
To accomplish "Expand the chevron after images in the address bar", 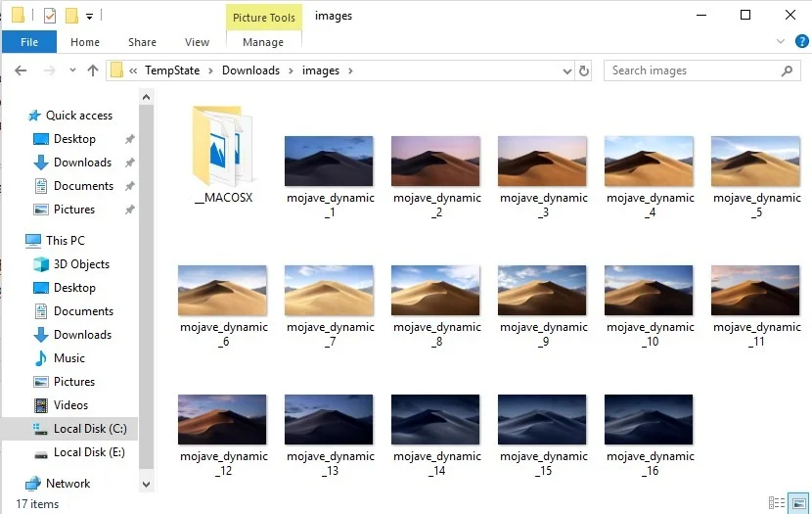I will pyautogui.click(x=350, y=70).
